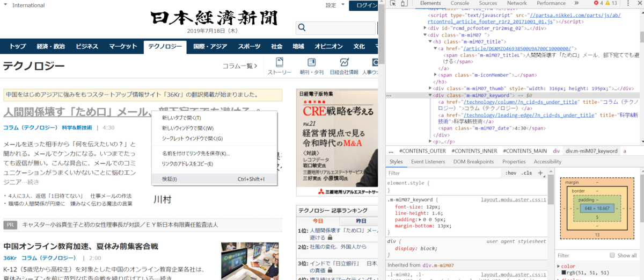The height and width of the screenshot is (280, 644).
Task: Expand the span m-iconMember node
Action: [435, 75]
